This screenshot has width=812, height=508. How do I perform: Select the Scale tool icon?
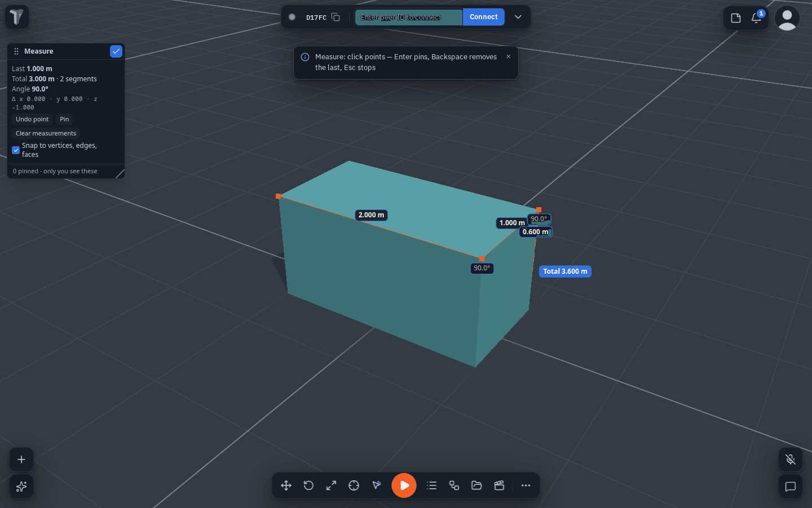point(331,485)
